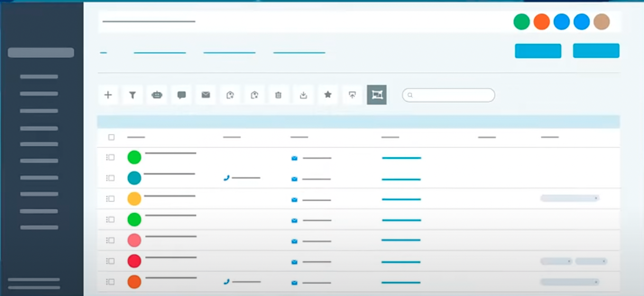
Task: Click the envelope email toolbar icon
Action: (206, 95)
